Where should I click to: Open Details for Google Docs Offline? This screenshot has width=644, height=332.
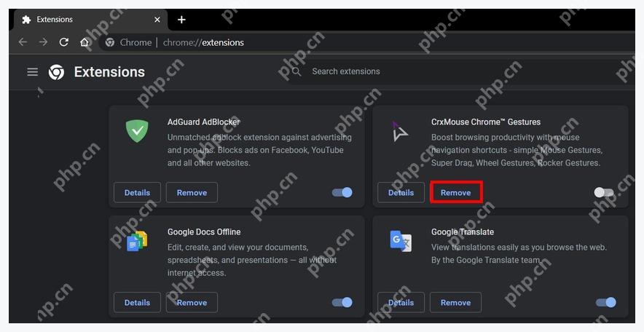[137, 302]
